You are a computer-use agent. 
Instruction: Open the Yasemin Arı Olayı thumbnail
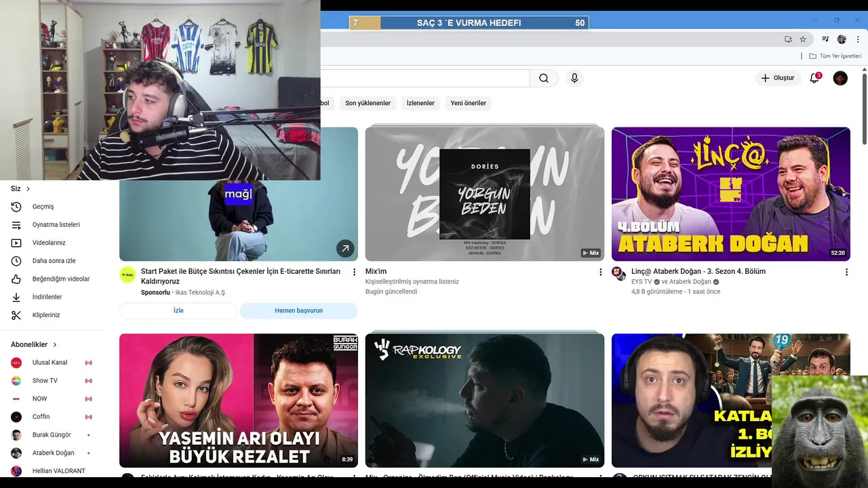point(239,400)
